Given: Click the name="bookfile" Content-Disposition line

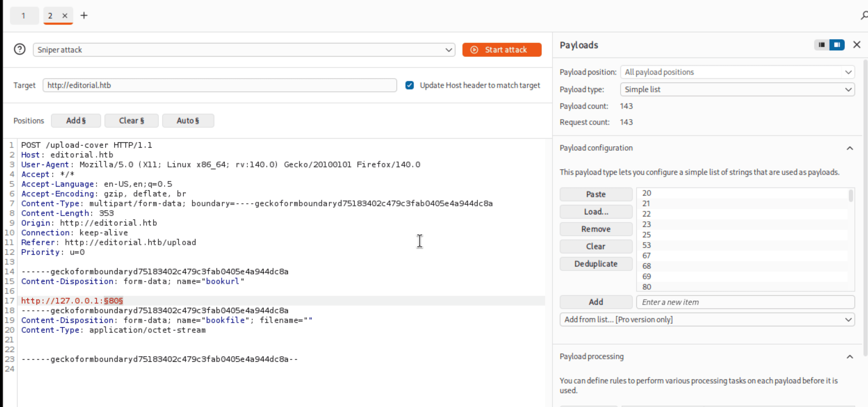Looking at the screenshot, I should click(x=167, y=320).
